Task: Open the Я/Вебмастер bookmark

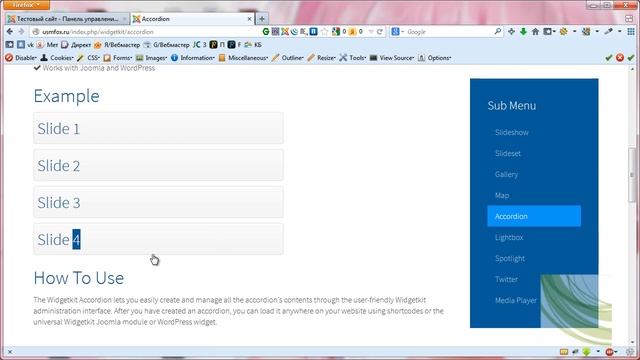Action: (117, 44)
